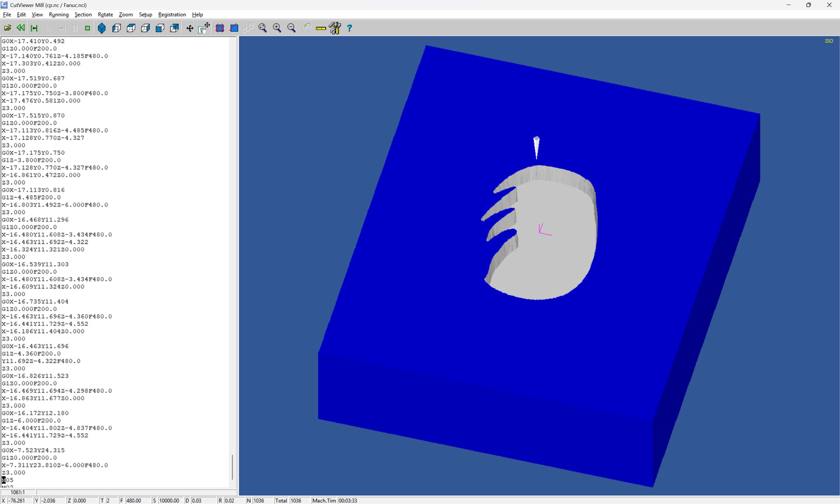Open help with the question mark icon

pyautogui.click(x=350, y=28)
